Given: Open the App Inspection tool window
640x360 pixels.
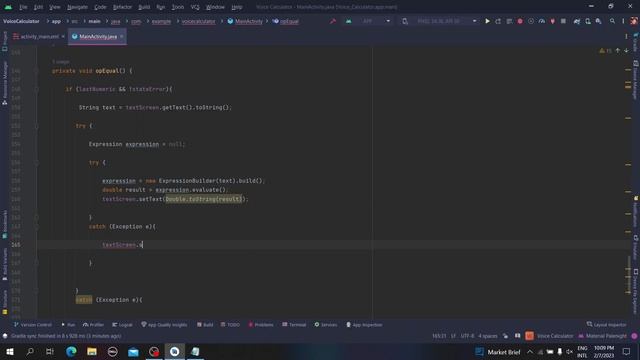Looking at the screenshot, I should coord(364,325).
